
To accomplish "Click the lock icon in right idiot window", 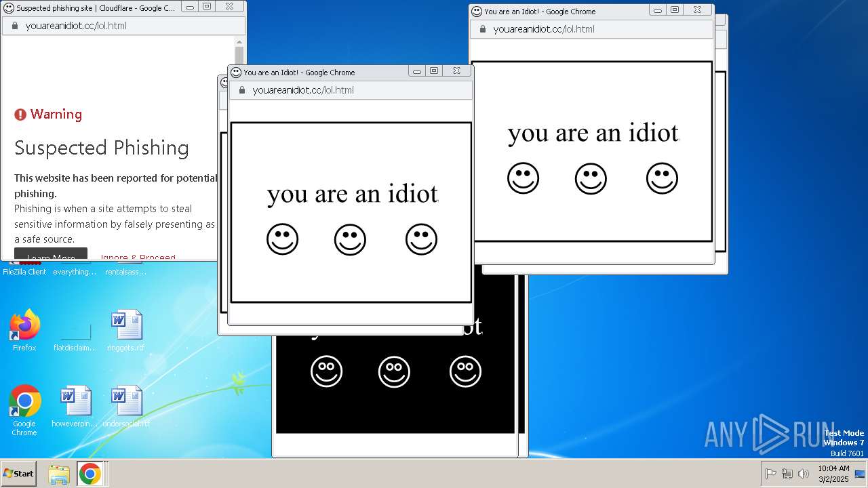I will coord(482,29).
